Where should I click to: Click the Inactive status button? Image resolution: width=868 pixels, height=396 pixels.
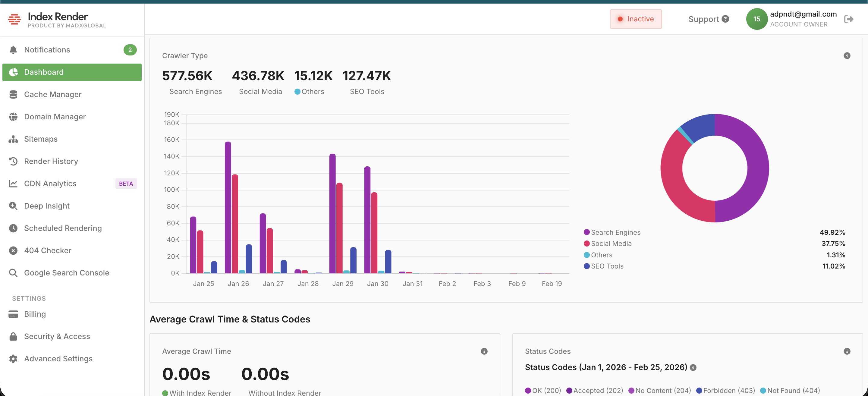click(636, 19)
